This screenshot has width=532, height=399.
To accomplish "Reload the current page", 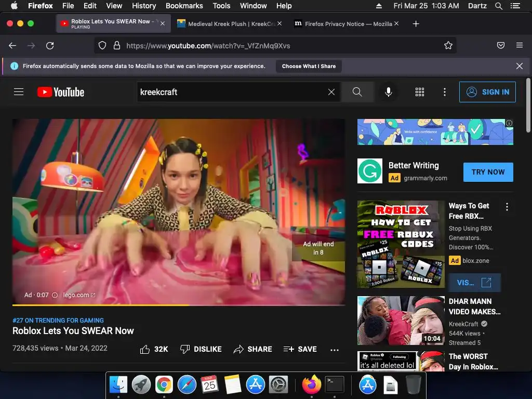I will [x=50, y=46].
